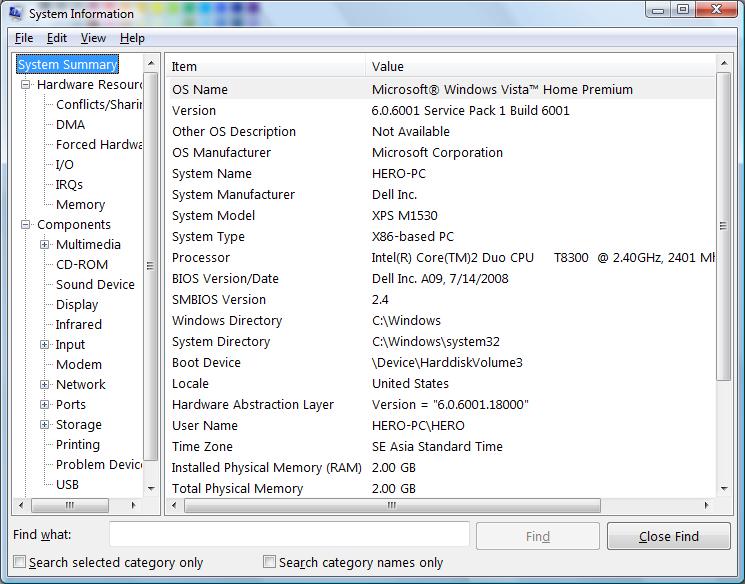Viewport: 745px width, 584px height.
Task: Select the System Manufacturer row
Action: click(442, 194)
